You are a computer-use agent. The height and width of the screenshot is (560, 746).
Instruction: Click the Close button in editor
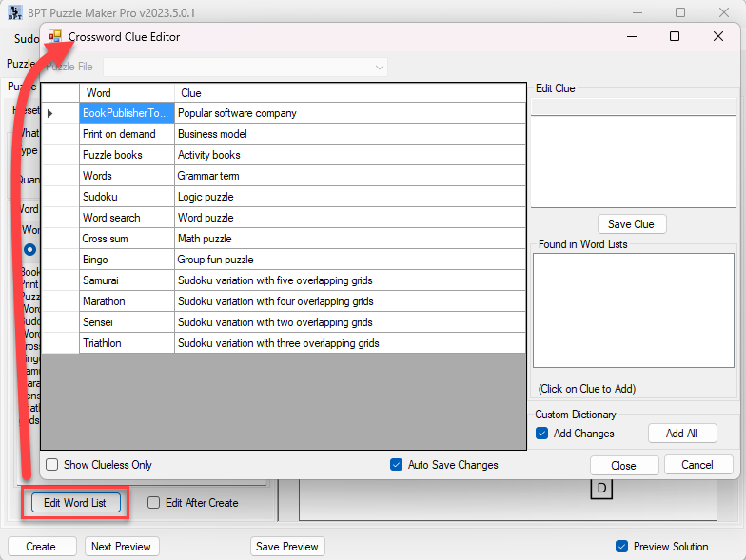tap(624, 466)
